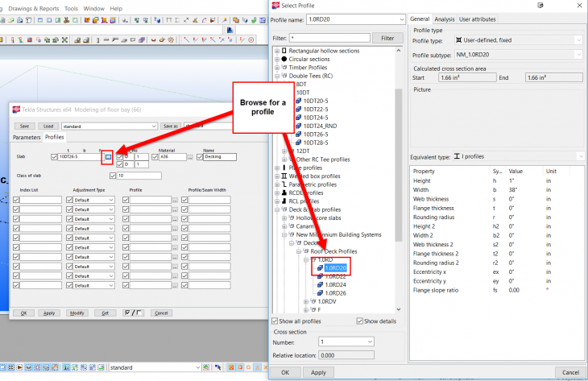The width and height of the screenshot is (588, 381).
Task: Click the Filter button
Action: pos(387,38)
